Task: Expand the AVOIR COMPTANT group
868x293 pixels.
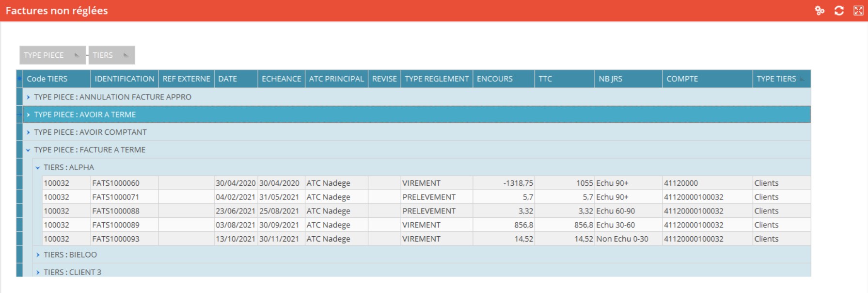Action: (x=28, y=132)
